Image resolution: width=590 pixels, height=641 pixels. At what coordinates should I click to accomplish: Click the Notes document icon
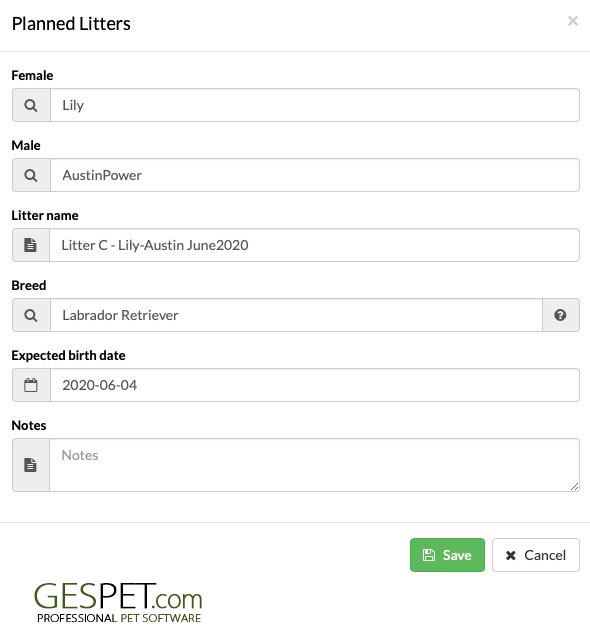[30, 465]
